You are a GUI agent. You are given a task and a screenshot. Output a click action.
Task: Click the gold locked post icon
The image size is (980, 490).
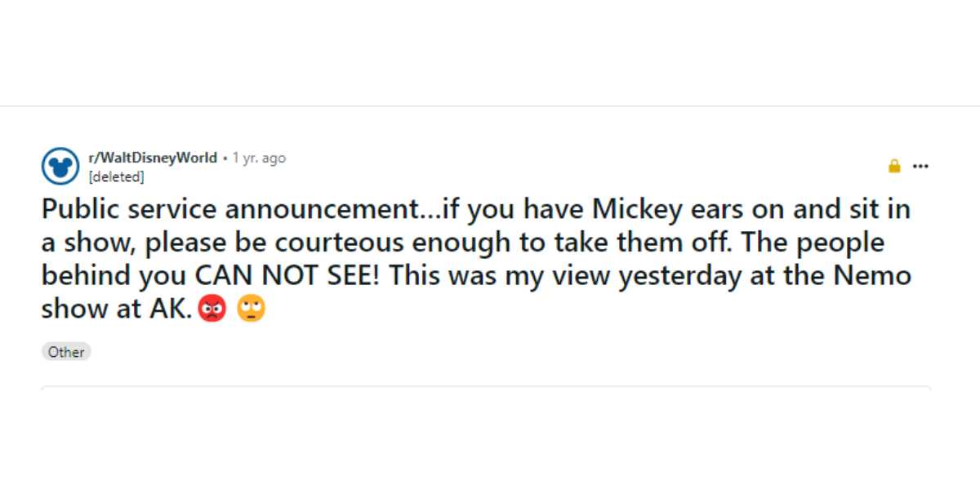[894, 167]
